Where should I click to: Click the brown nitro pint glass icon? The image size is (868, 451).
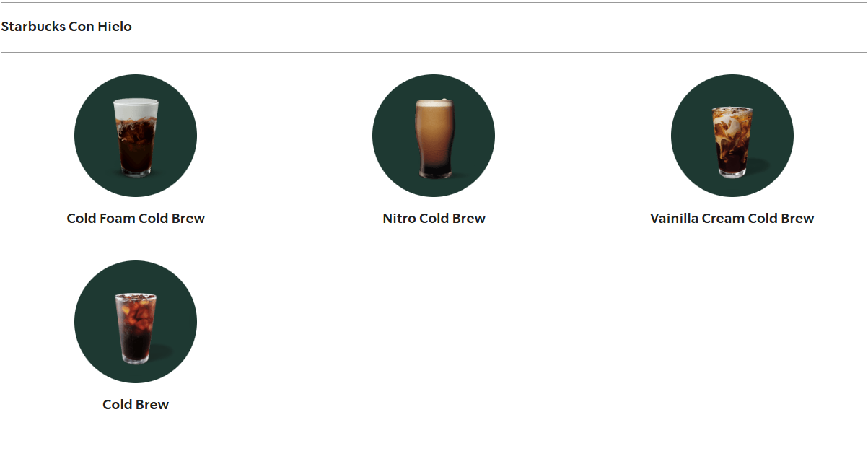[x=434, y=139]
